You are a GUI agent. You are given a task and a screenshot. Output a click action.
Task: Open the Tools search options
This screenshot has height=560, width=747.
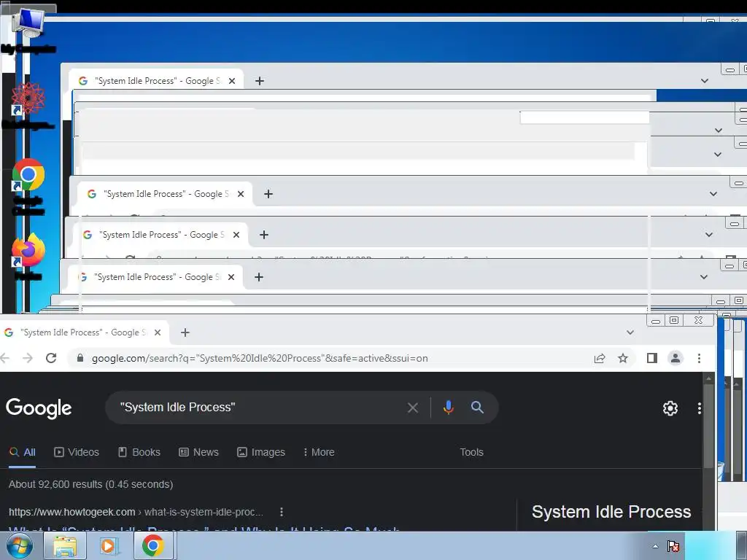(x=472, y=452)
